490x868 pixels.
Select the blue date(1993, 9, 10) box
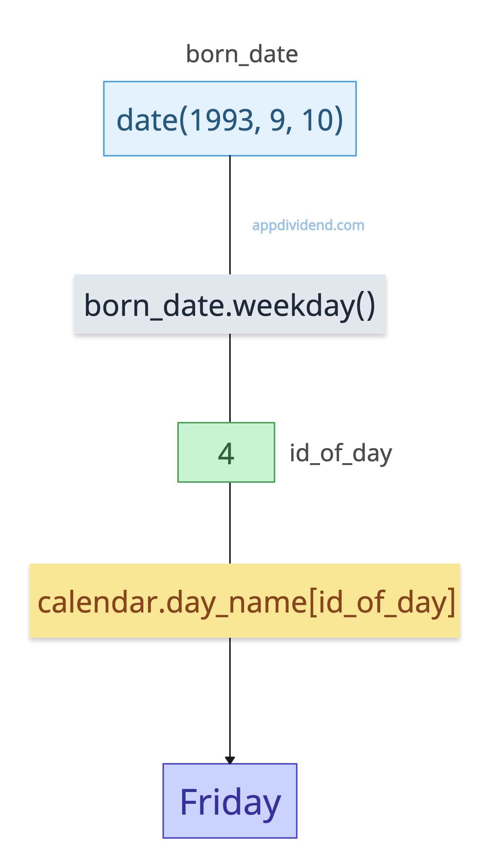pos(230,119)
